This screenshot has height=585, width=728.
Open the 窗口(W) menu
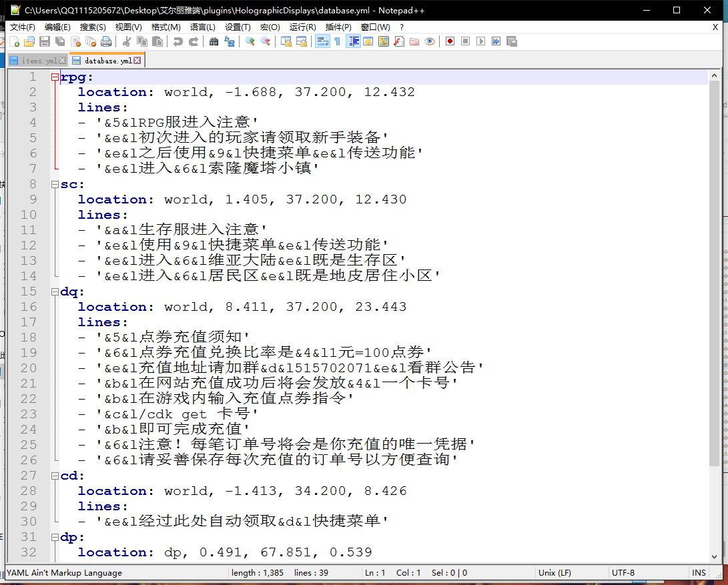[376, 27]
